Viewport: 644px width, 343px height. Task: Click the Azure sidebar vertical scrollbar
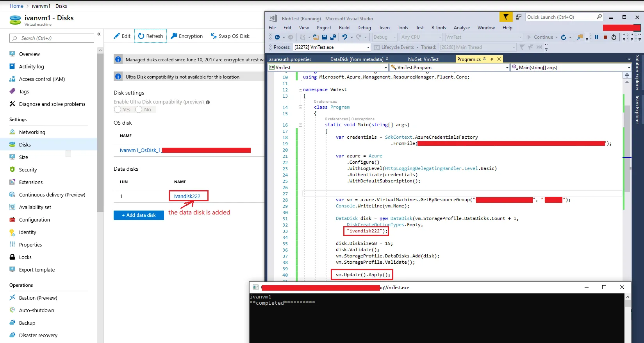(100, 133)
